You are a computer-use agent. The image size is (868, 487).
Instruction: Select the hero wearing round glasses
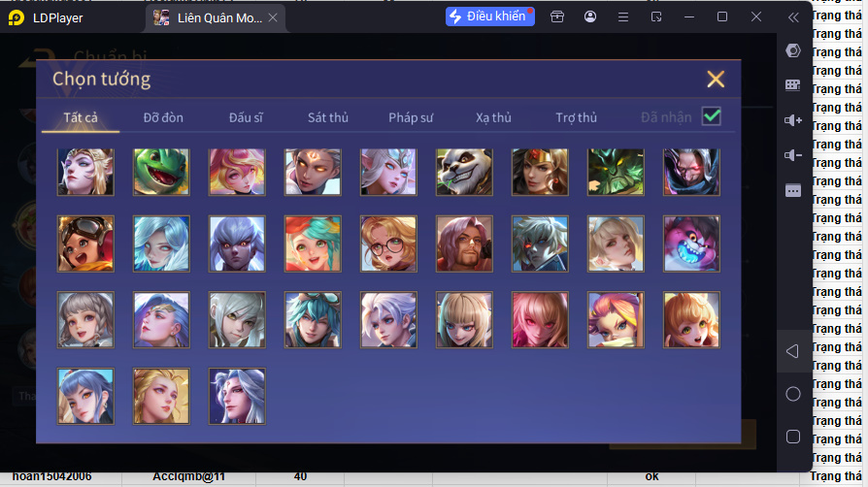point(388,243)
